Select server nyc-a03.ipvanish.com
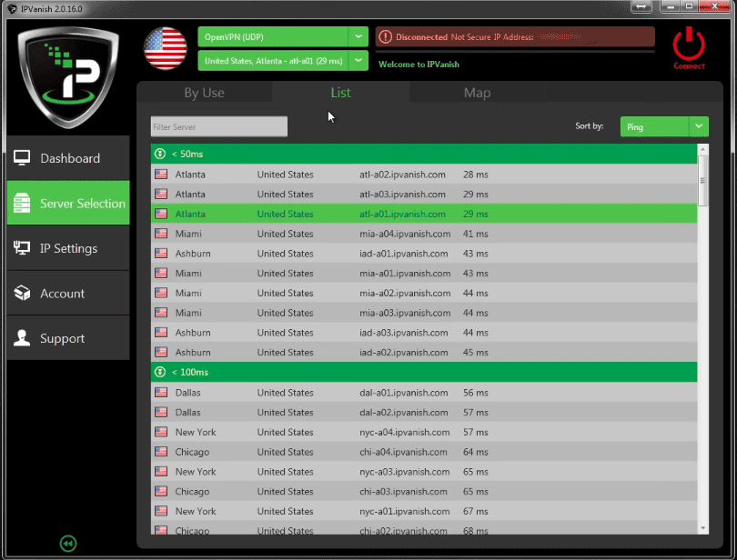This screenshot has height=560, width=737. tap(424, 471)
